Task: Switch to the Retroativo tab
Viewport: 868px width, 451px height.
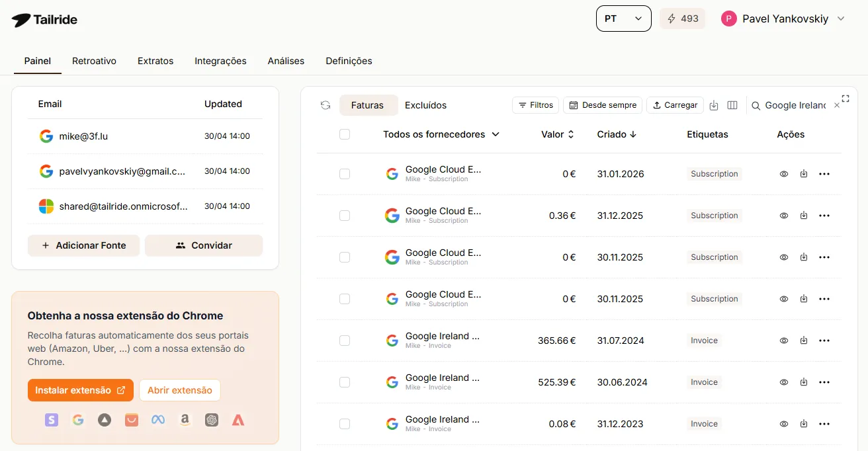Action: coord(94,61)
